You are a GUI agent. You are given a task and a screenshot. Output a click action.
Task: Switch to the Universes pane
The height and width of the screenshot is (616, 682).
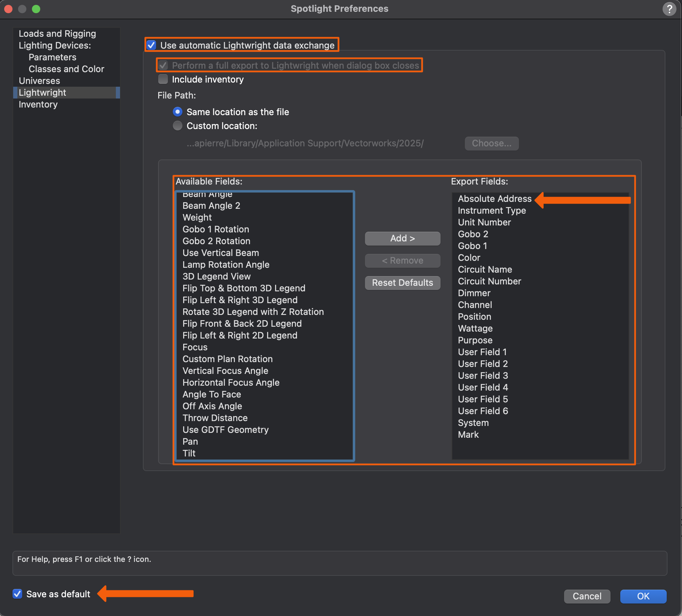click(39, 81)
